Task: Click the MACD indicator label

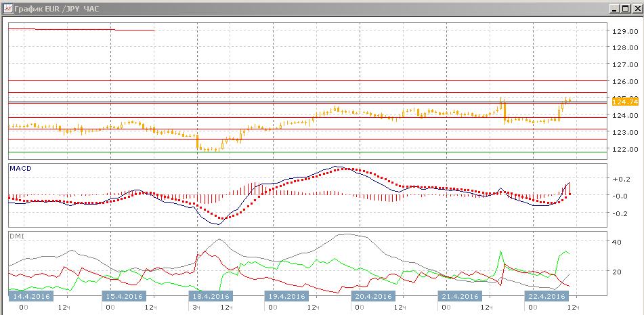Action: 20,169
